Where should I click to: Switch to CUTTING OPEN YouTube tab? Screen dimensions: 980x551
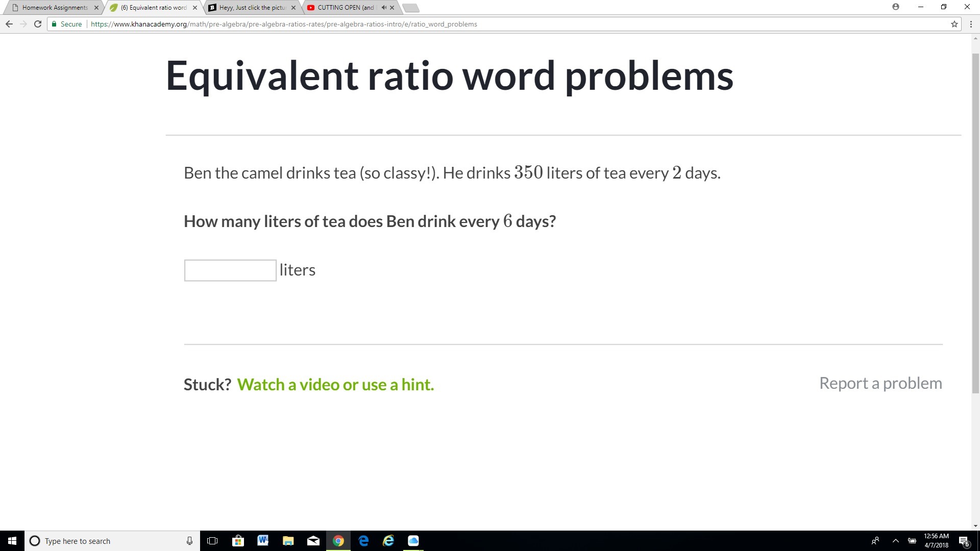(x=345, y=8)
